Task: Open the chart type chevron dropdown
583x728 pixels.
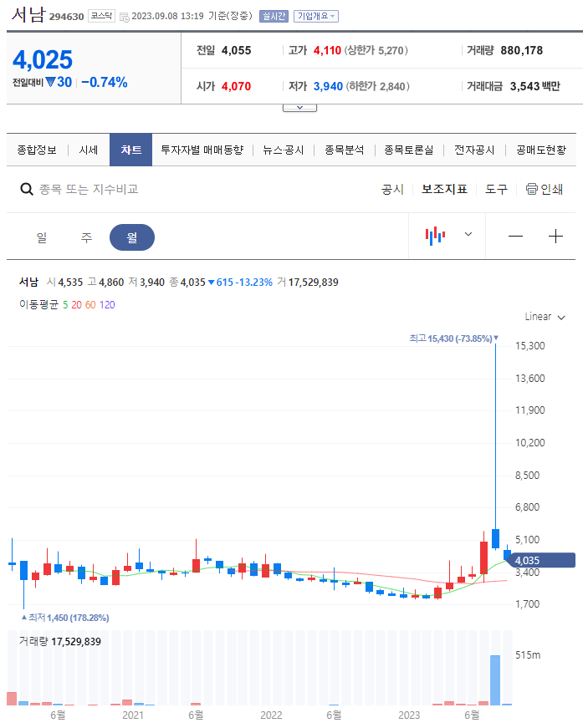Action: pos(468,235)
